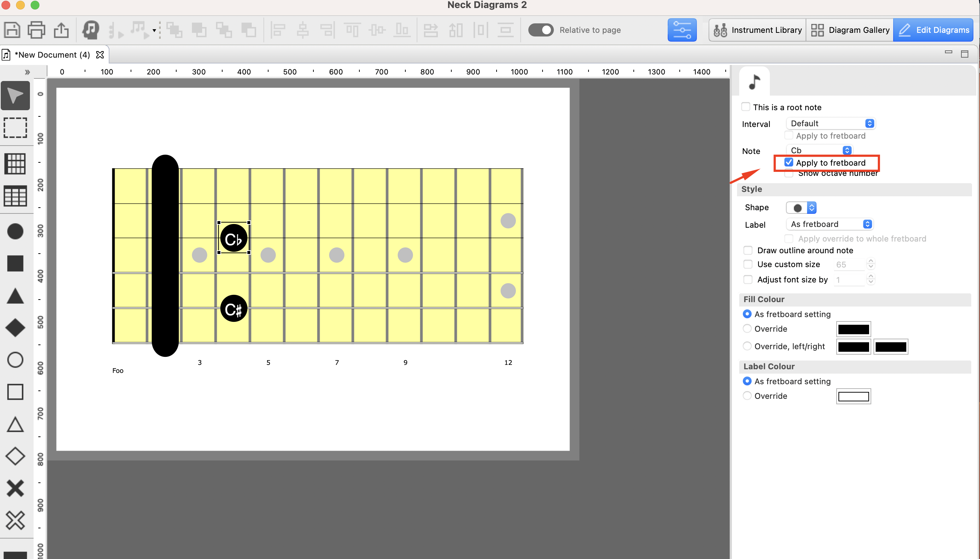The width and height of the screenshot is (980, 559).
Task: Open the playback options dropdown arrow
Action: point(154,30)
